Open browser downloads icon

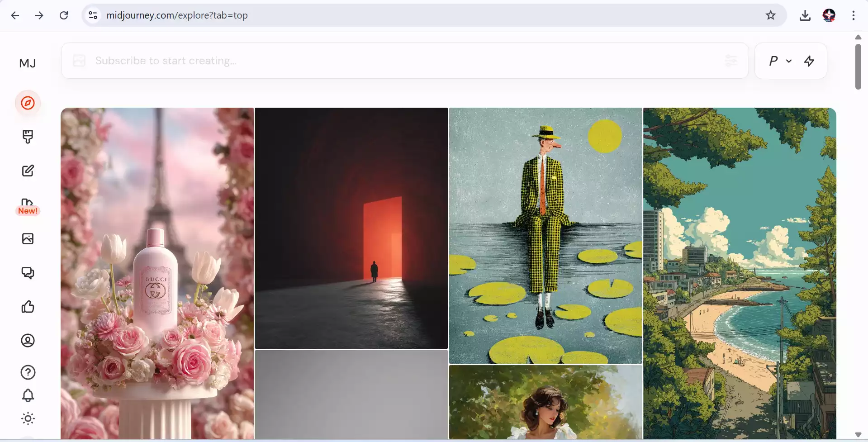[805, 15]
